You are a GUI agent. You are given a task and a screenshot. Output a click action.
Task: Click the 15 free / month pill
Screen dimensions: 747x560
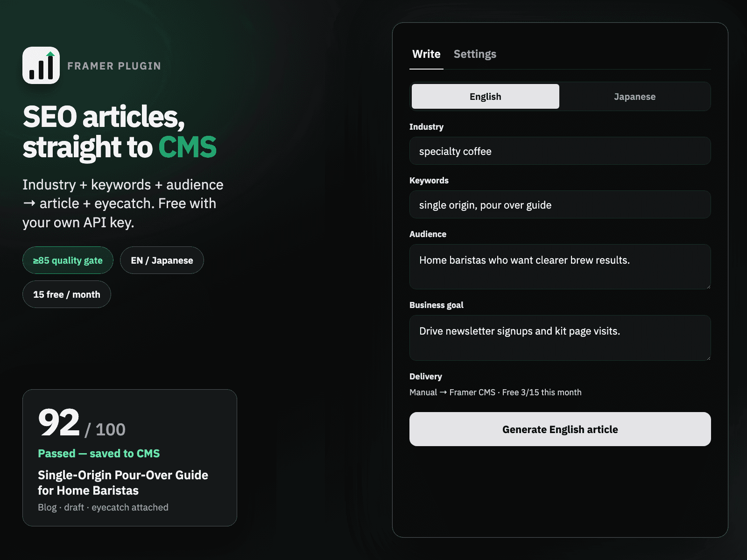click(x=67, y=294)
